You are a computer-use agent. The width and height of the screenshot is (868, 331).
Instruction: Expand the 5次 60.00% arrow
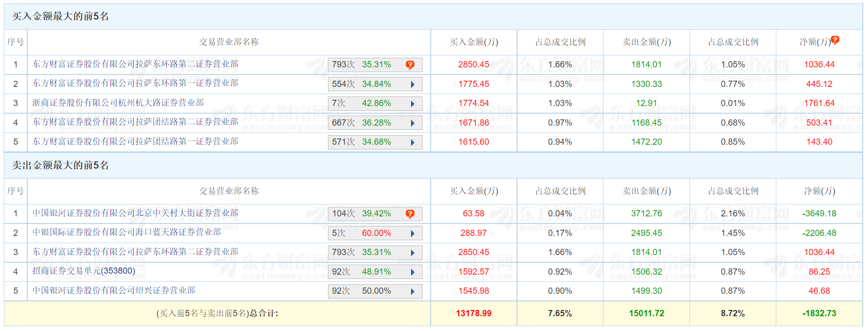tap(413, 234)
